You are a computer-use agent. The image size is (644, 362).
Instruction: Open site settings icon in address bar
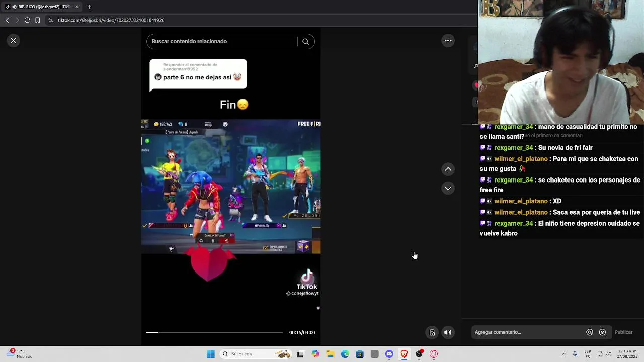(50, 20)
